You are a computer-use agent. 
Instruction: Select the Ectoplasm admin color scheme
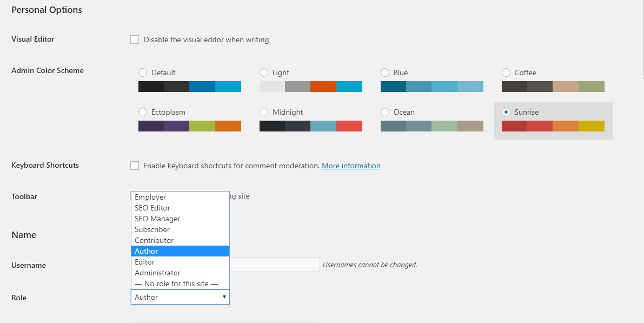click(x=143, y=112)
